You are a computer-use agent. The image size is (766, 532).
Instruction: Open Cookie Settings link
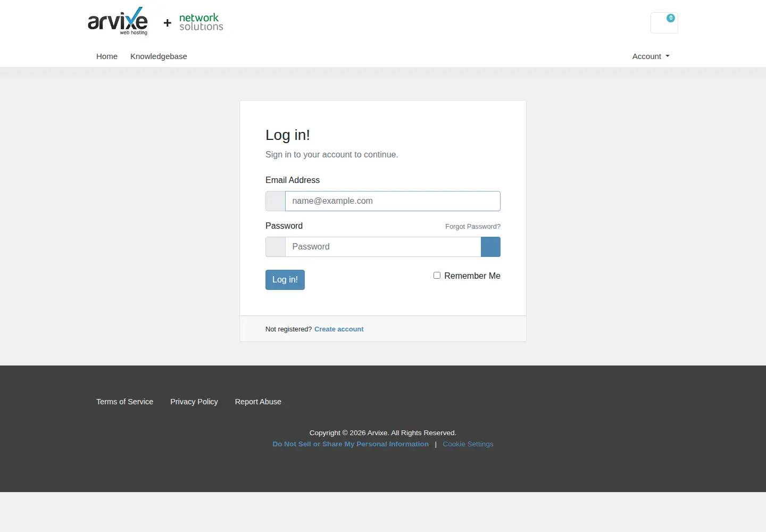[468, 444]
